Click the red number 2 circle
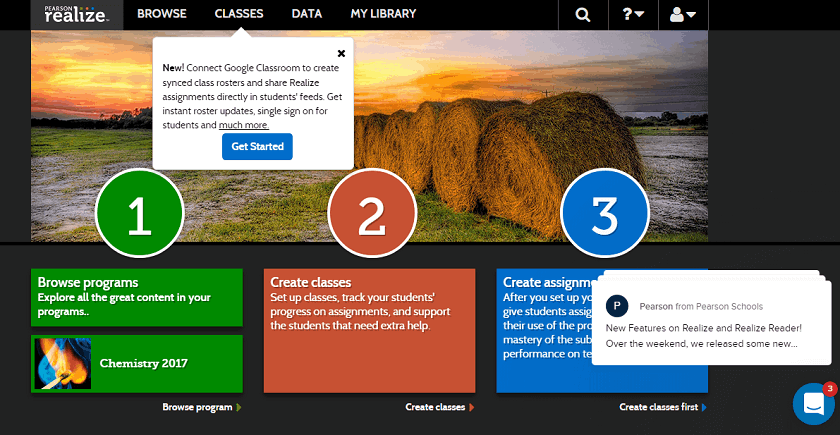This screenshot has width=840, height=435. [372, 213]
